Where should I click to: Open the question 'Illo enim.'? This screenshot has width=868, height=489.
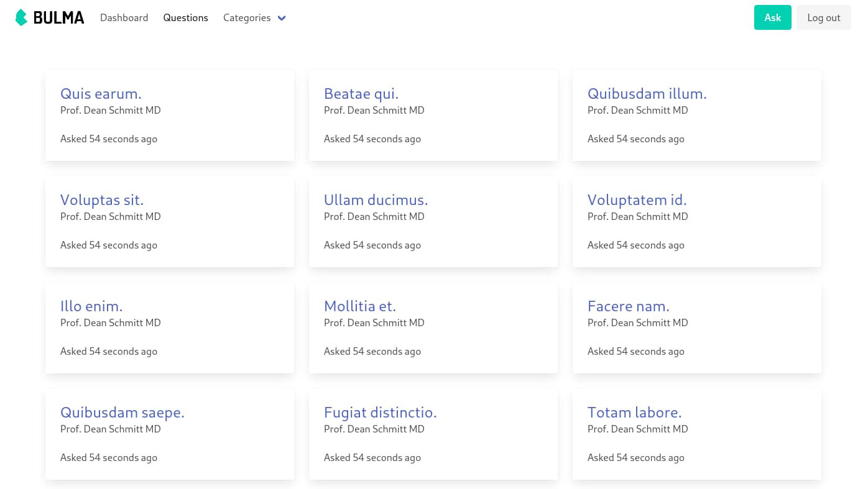[91, 306]
